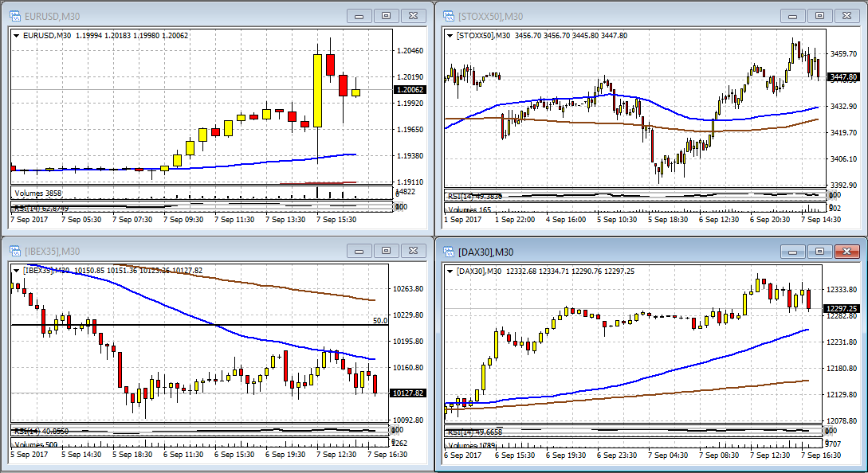Maximize the EURUSD,M30 chart window

387,16
